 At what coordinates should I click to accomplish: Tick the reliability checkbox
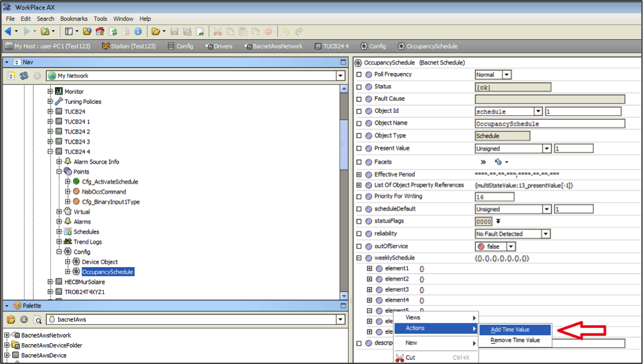pos(359,234)
